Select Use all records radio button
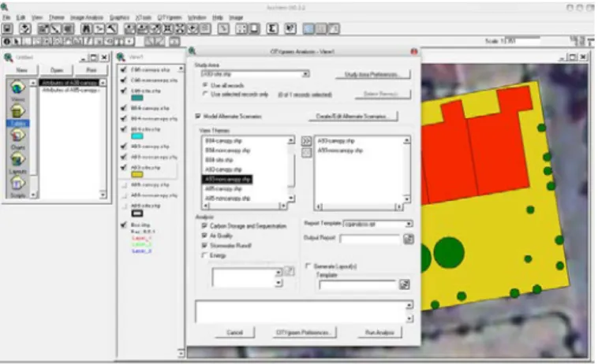The height and width of the screenshot is (364, 598). (205, 85)
